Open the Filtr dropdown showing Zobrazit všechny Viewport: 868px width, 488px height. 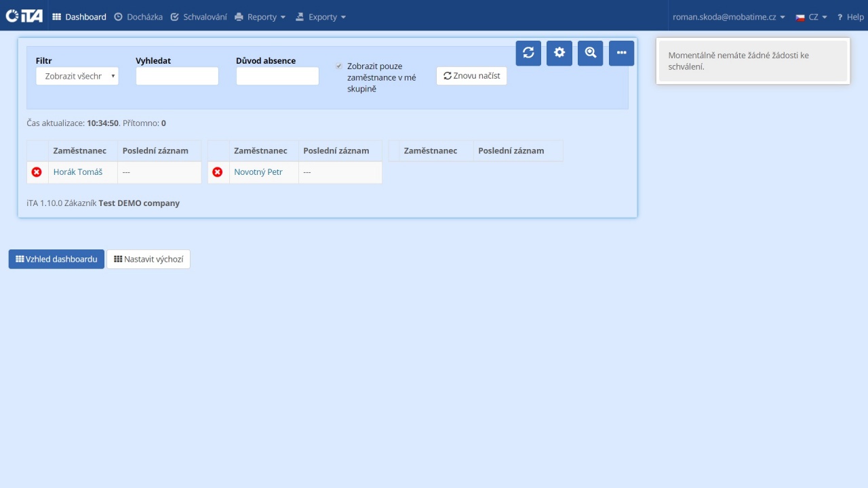pos(77,76)
